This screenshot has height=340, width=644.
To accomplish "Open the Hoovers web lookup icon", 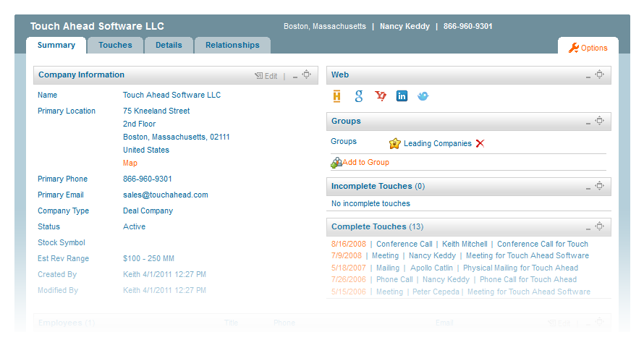I will pyautogui.click(x=337, y=96).
